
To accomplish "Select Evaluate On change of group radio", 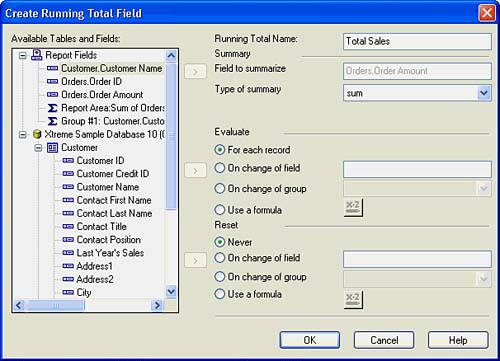I will [220, 189].
